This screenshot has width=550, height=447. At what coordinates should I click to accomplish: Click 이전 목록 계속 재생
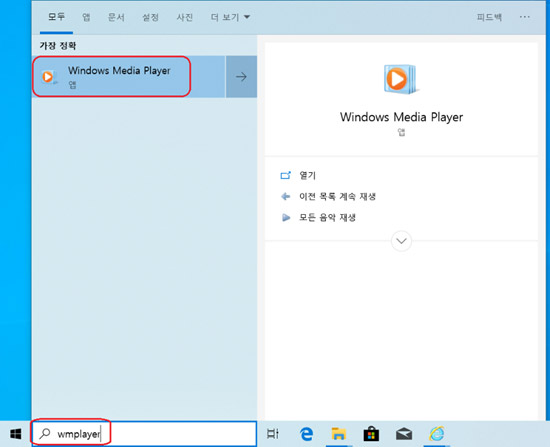pos(337,196)
